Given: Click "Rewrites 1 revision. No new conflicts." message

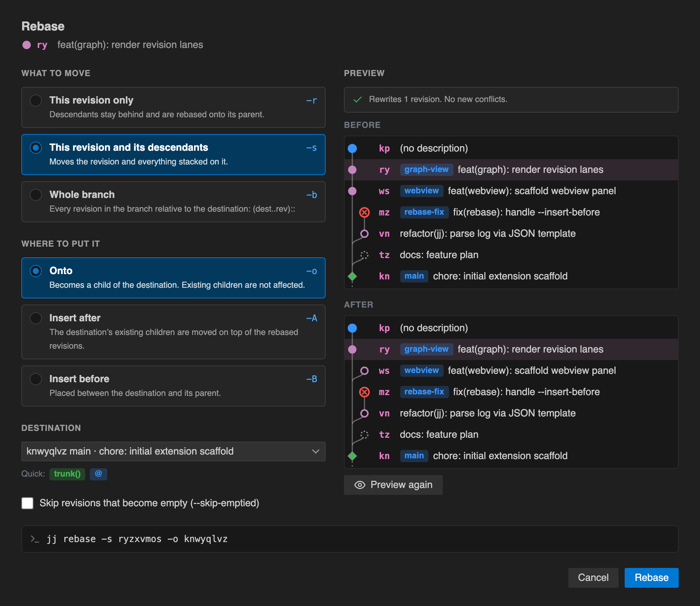Looking at the screenshot, I should [438, 99].
